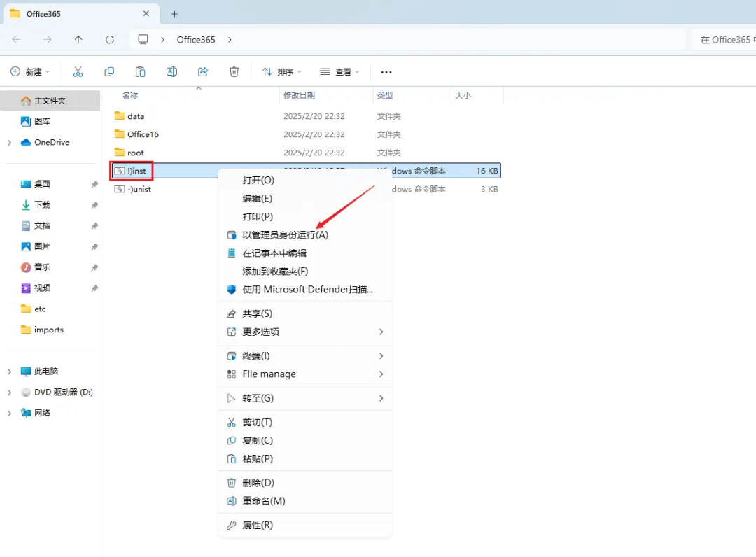Viewport: 756px width, 557px height.
Task: Select the Cut icon in the toolbar
Action: tap(78, 71)
